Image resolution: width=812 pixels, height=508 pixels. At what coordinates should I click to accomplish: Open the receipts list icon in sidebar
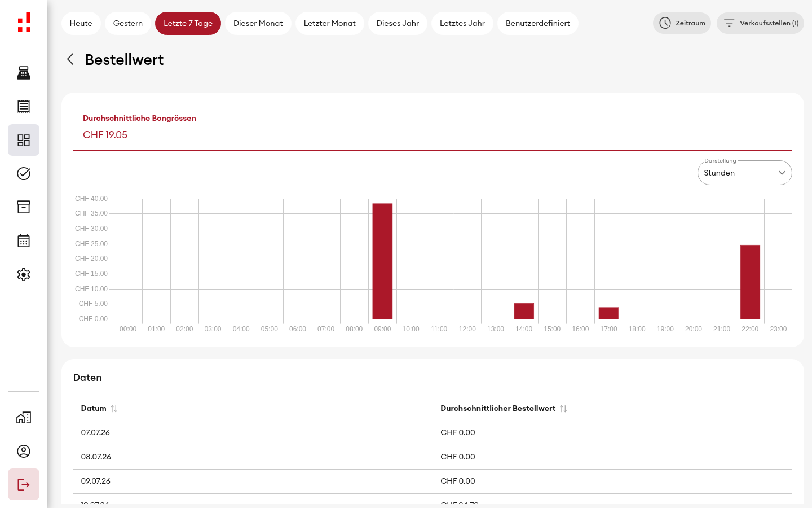pyautogui.click(x=24, y=106)
